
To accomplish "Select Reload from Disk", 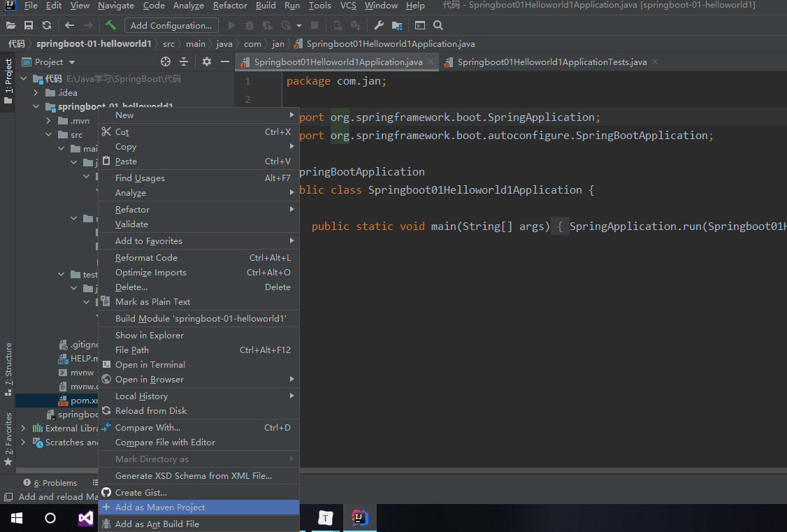I will click(198, 411).
